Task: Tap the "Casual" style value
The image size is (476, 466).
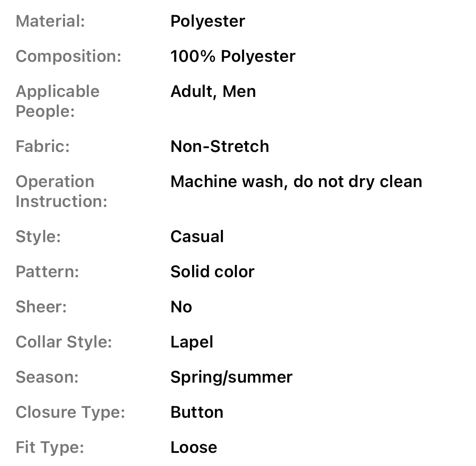Action: (197, 237)
